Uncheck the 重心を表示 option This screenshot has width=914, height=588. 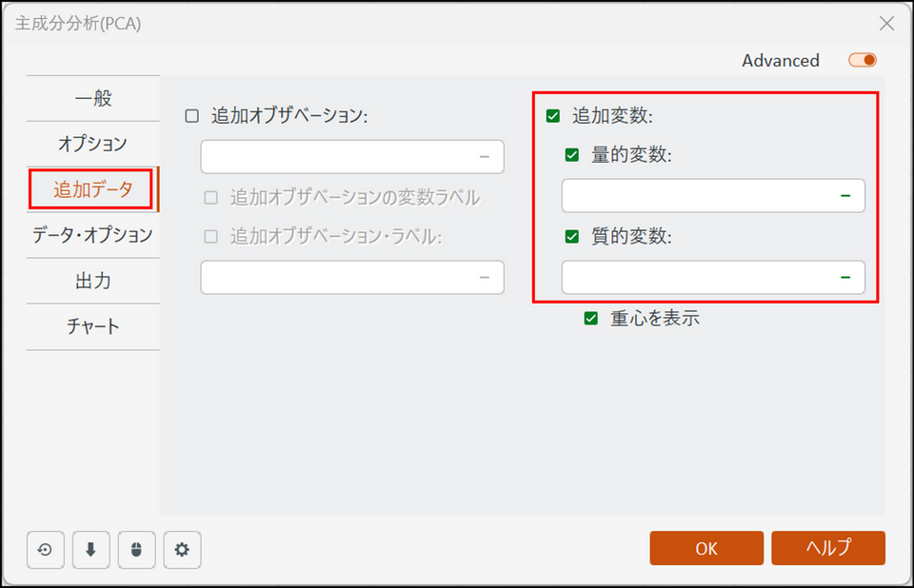tap(591, 319)
